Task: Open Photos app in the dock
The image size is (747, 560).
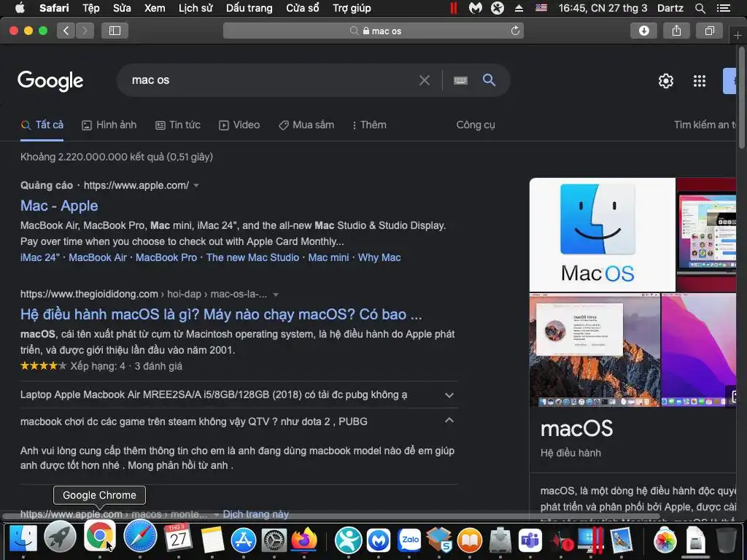Action: coord(665,541)
